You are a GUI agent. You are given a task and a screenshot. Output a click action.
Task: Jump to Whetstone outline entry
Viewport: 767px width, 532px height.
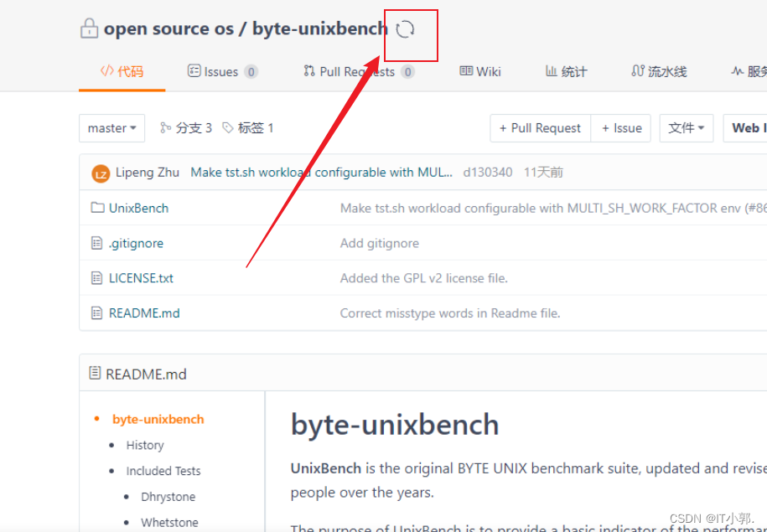click(x=169, y=522)
